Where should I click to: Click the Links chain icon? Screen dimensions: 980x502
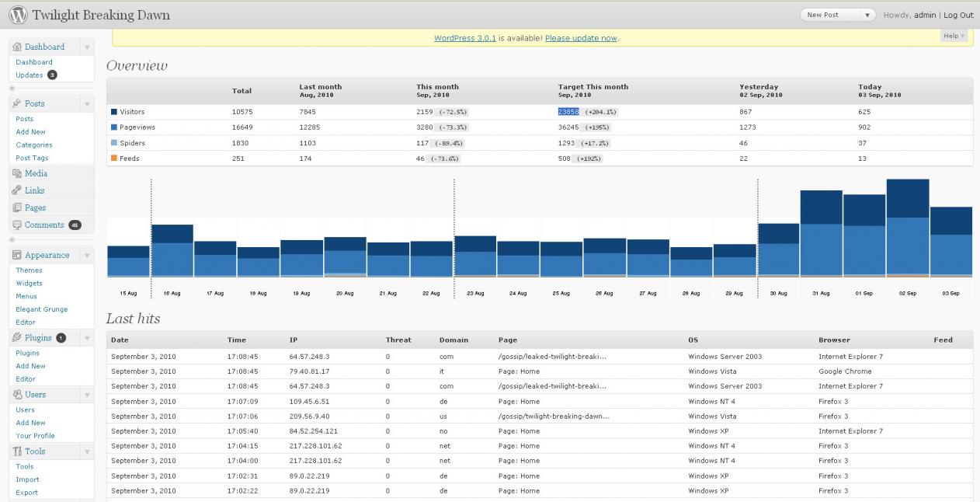(17, 190)
